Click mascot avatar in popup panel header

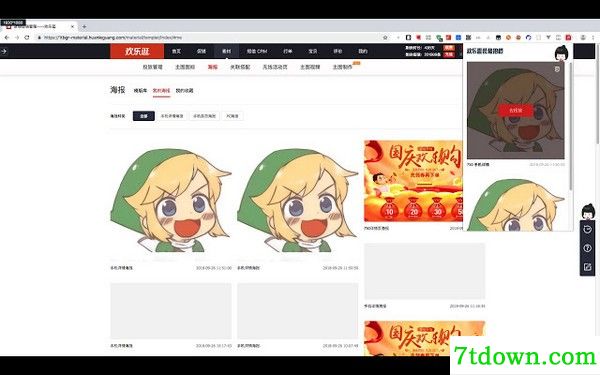561,53
